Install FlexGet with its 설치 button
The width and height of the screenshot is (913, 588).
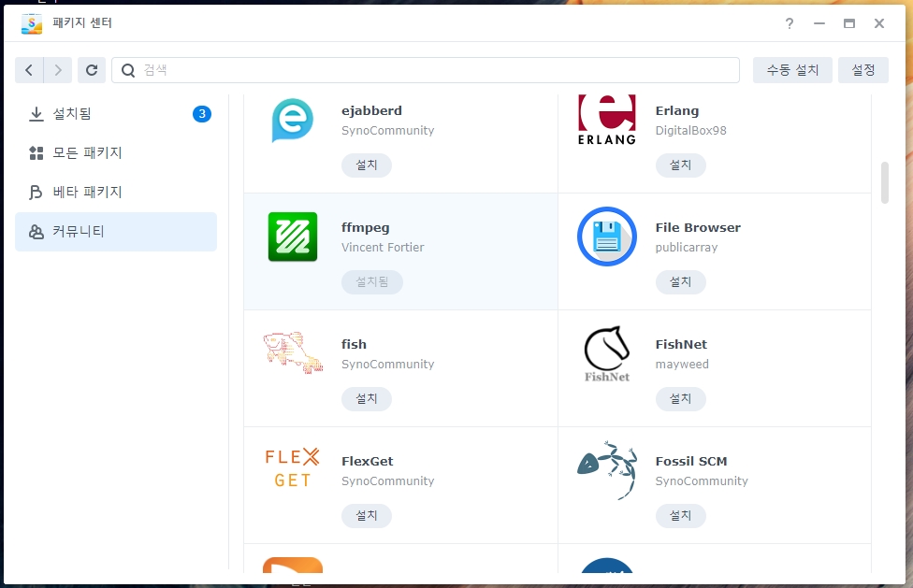[x=367, y=516]
